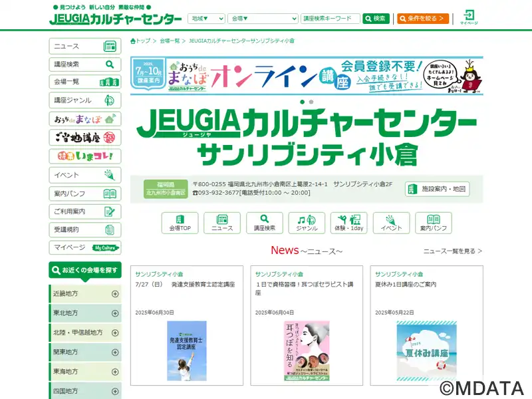
Task: Click news title 夏休み1日講座のご案内
Action: pyautogui.click(x=406, y=285)
